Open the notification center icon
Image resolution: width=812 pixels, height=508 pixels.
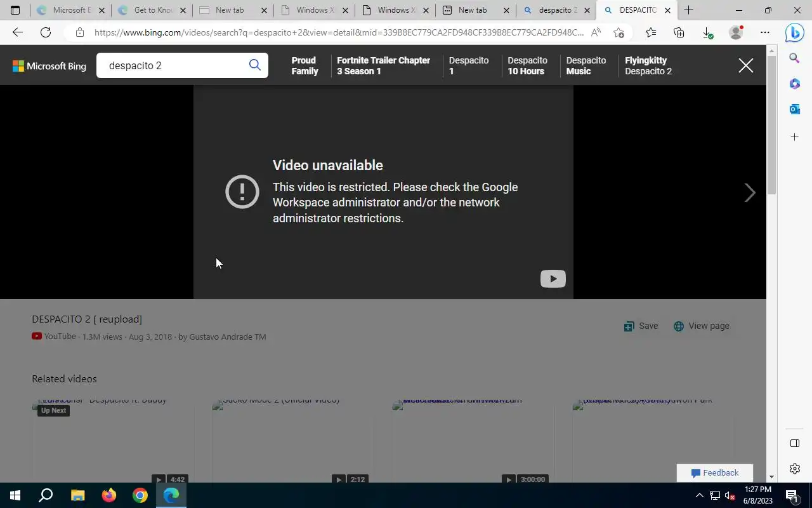[x=792, y=495]
